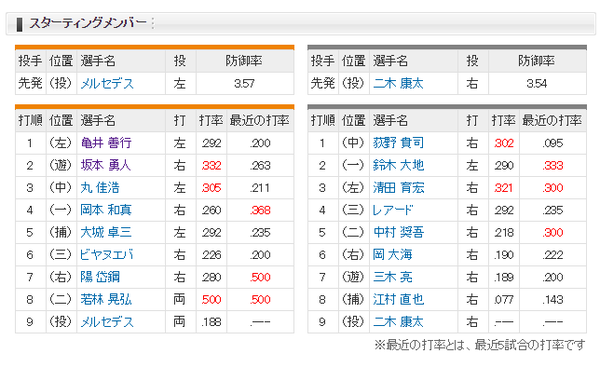Click the 3.57 ERA value
Screen dimensions: 600x367
coord(245,83)
